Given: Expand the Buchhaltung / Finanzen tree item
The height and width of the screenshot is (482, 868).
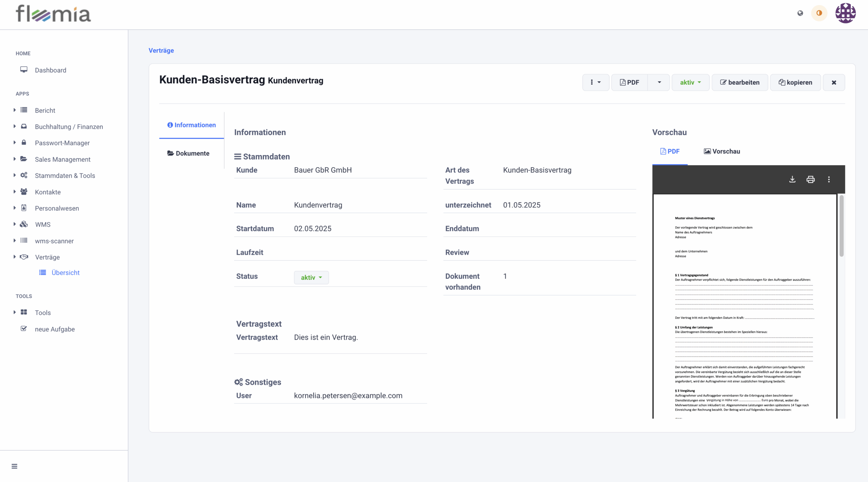Looking at the screenshot, I should [x=68, y=127].
